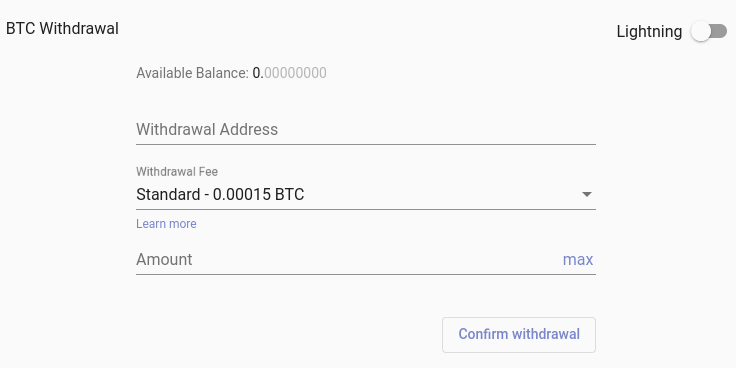Screen dimensions: 736x368
Task: Select the Standard - 0.00015 BTC fee field
Action: 366,194
